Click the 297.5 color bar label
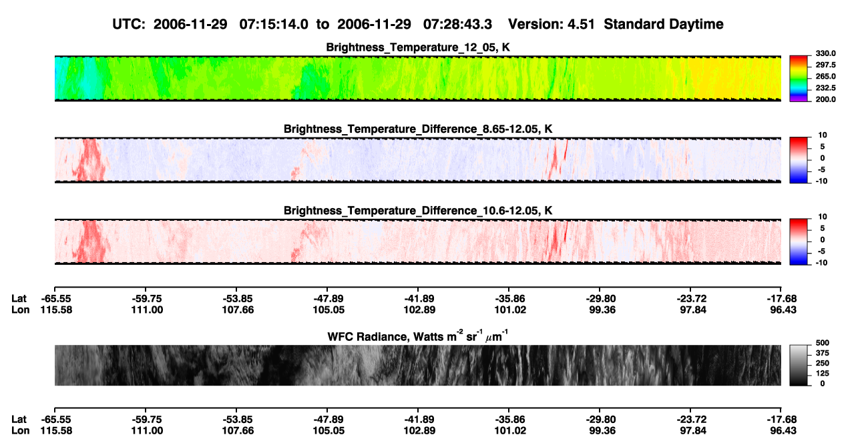 [825, 65]
